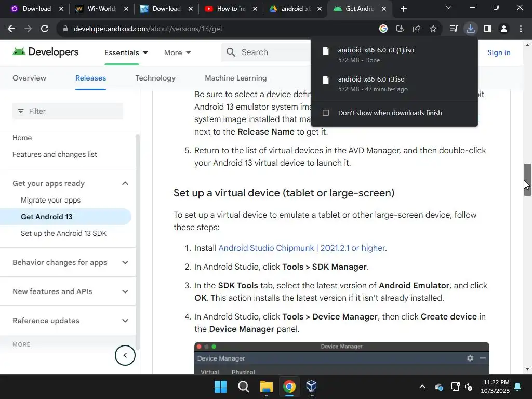This screenshot has height=399, width=532.
Task: Open android-x86-6.0-r3.iso download entry
Action: pos(394,84)
